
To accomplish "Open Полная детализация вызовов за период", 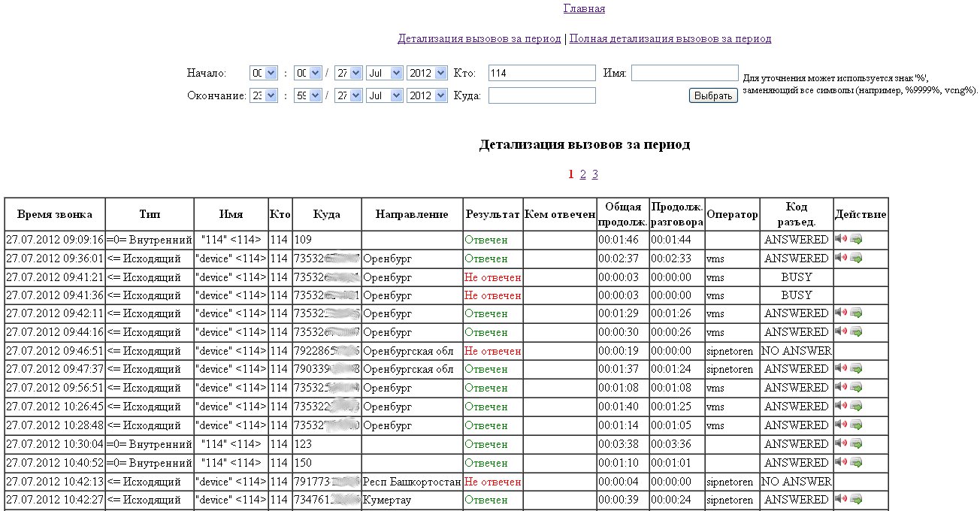I will point(670,38).
